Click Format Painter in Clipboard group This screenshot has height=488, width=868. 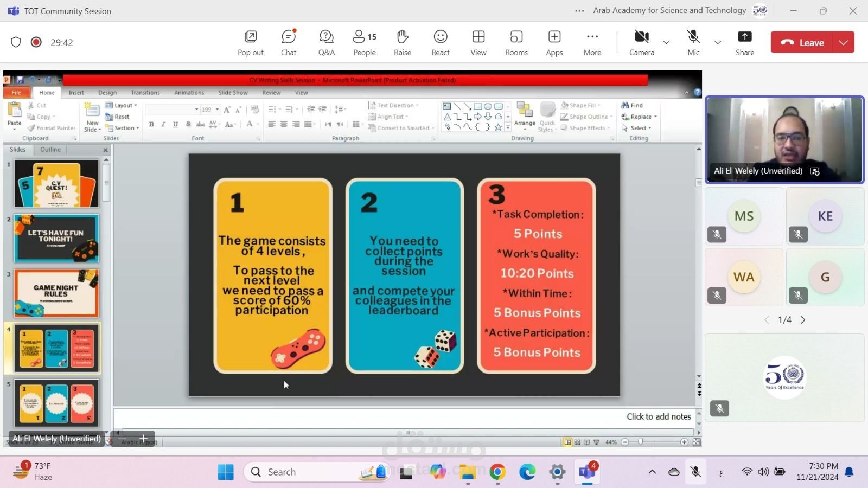(x=52, y=128)
